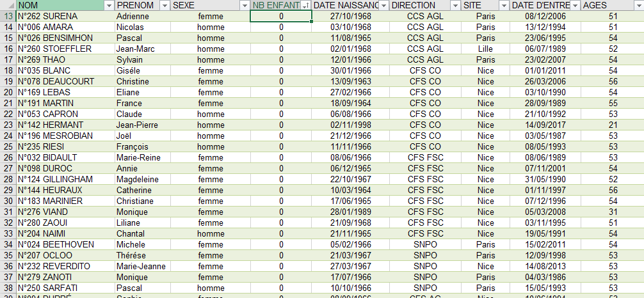The image size is (644, 298).
Task: Expand the DATE D'ENTREE filter arrow
Action: click(x=574, y=5)
